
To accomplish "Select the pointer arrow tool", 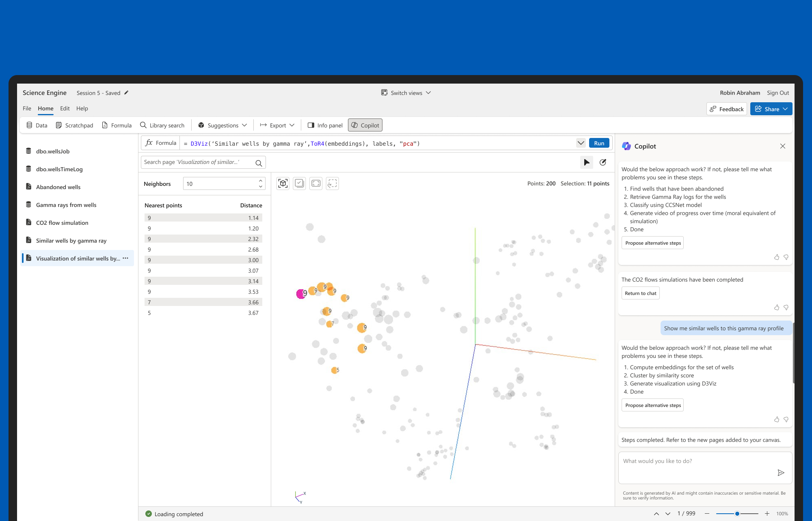I will point(586,162).
